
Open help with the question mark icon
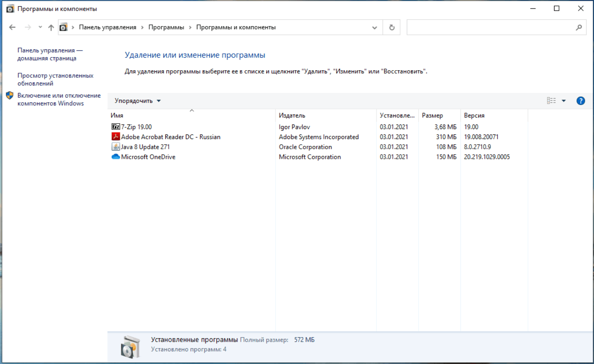pyautogui.click(x=581, y=101)
